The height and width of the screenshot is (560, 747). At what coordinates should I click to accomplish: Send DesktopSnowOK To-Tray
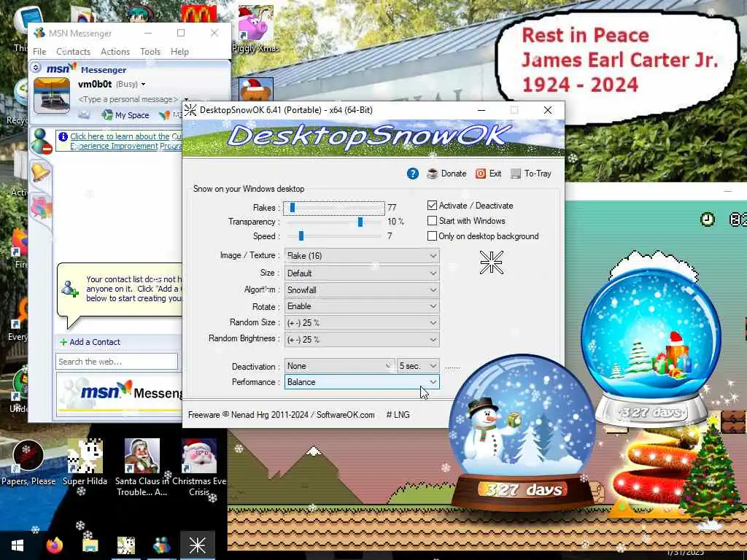pos(531,174)
